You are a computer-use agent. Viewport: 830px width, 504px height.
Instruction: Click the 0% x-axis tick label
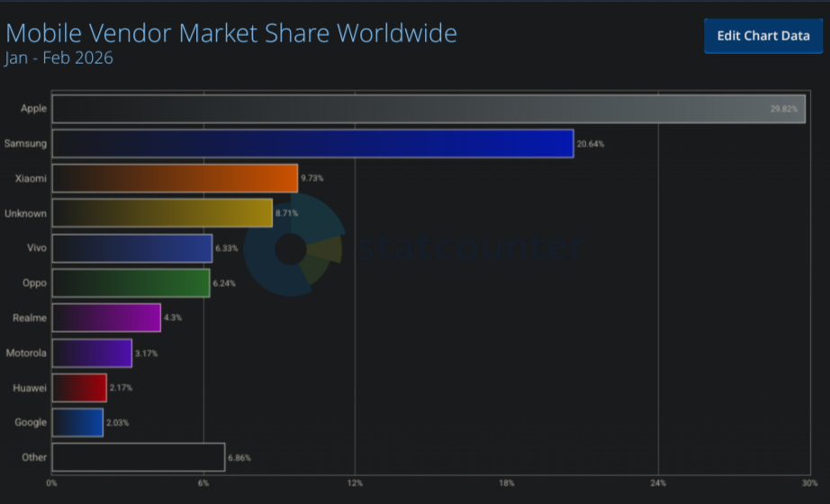pos(51,482)
